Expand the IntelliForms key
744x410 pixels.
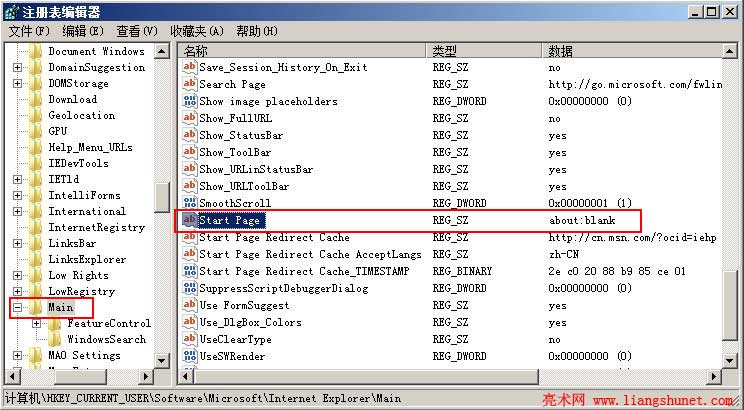[x=17, y=196]
